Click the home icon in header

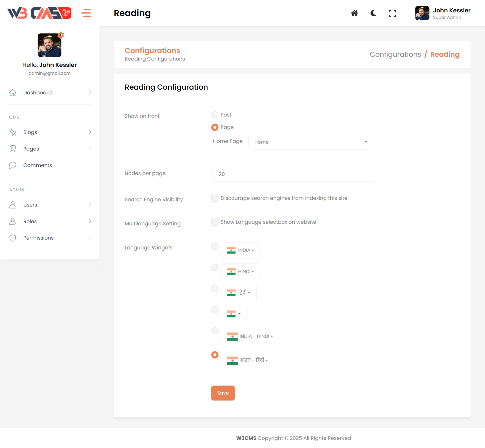coord(354,13)
